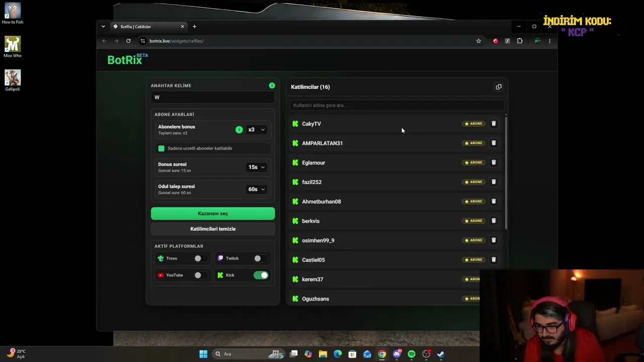Image resolution: width=644 pixels, height=362 pixels.
Task: Click ABONE badge on CakyTV row
Action: pos(473,124)
